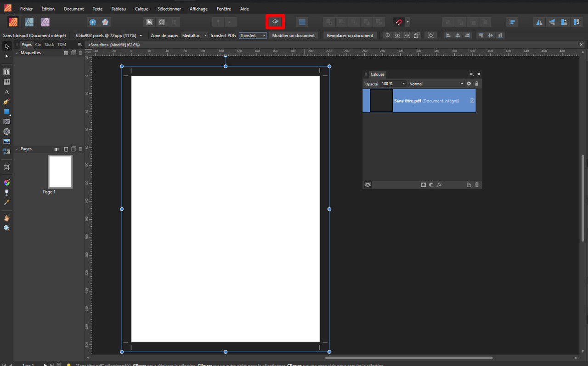
Task: Select the Picture Frame Ellipse tool
Action: (x=6, y=132)
